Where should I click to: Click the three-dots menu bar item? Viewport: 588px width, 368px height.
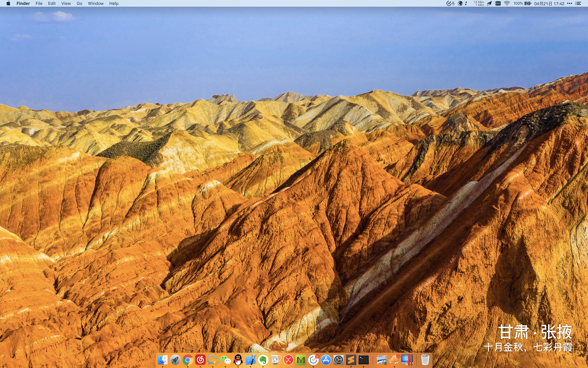coord(569,3)
